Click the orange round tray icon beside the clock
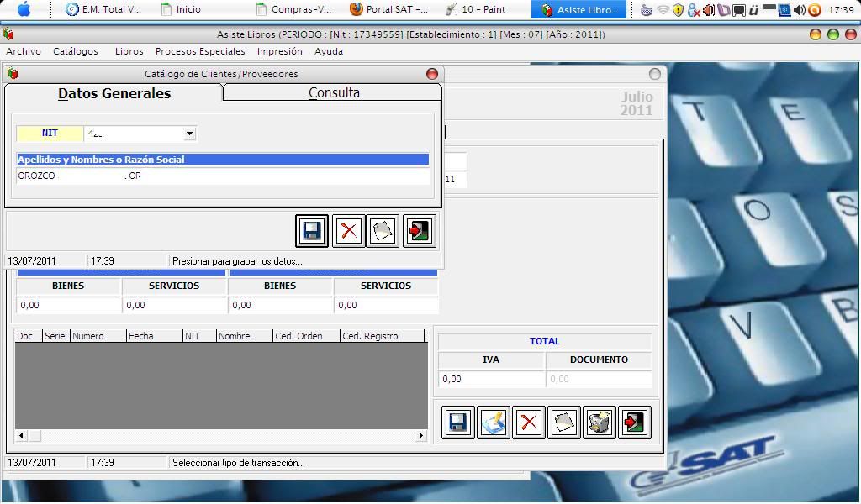The image size is (861, 504). click(815, 10)
